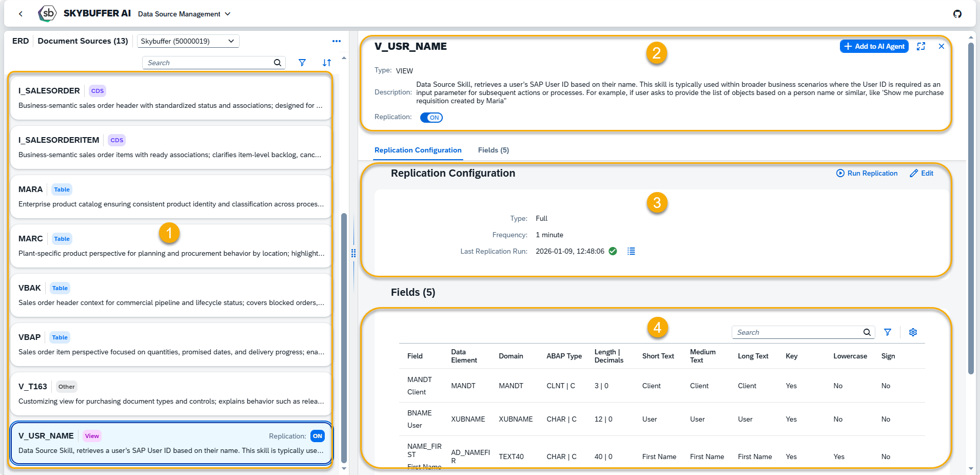Select the MARA table card
Screen dimensions: 980x475
pos(171,197)
